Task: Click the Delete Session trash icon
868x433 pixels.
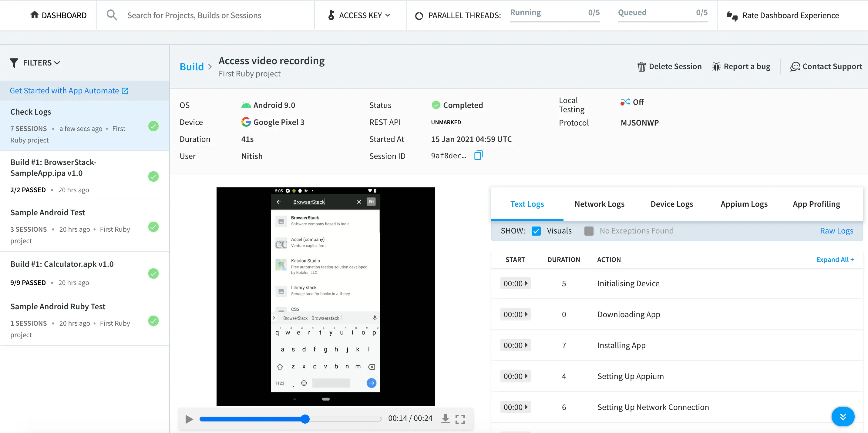Action: (x=641, y=67)
